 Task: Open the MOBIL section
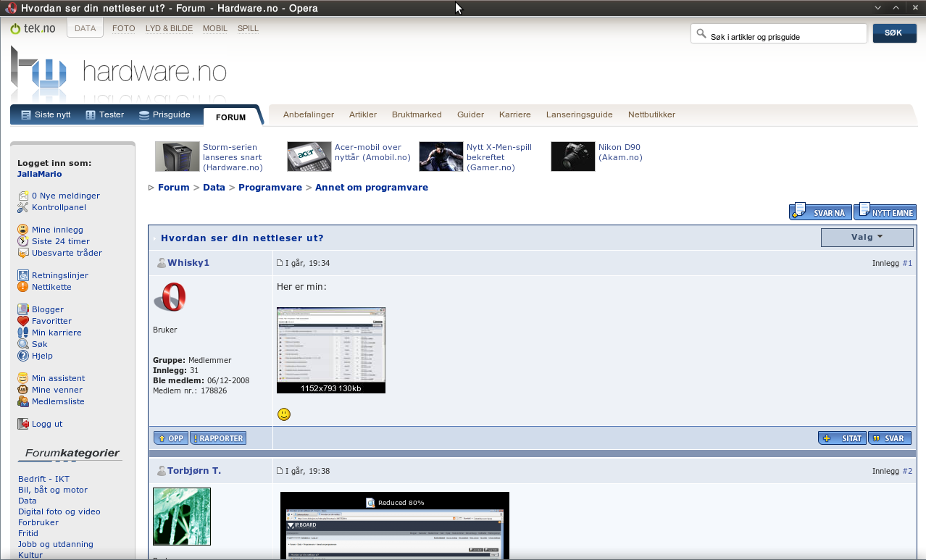coord(215,28)
